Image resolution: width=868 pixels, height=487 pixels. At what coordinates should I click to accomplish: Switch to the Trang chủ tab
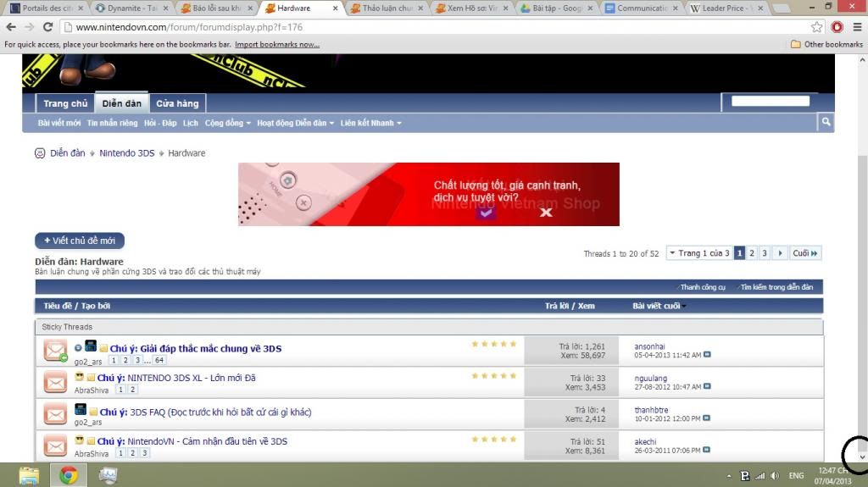coord(65,103)
